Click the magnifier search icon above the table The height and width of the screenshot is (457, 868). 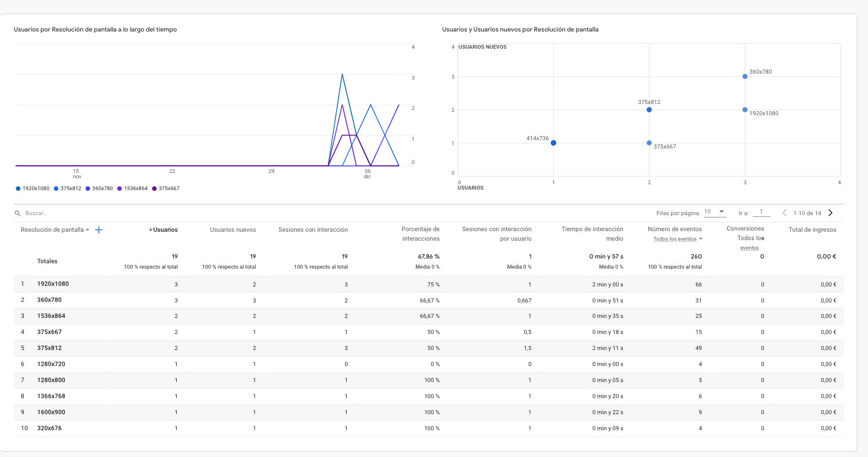click(x=18, y=213)
